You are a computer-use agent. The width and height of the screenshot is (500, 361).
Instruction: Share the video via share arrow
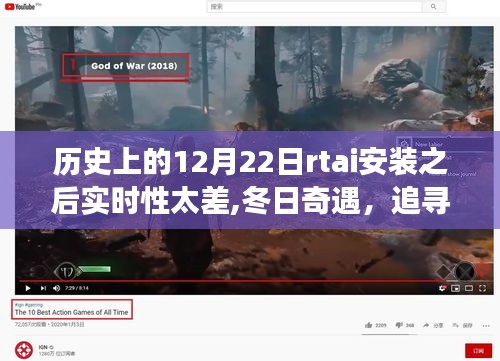(426, 325)
